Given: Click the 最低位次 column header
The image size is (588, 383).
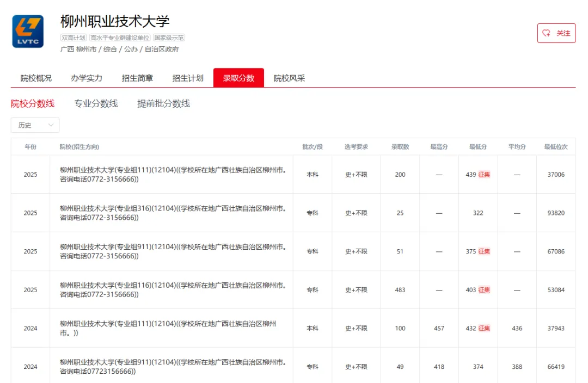Looking at the screenshot, I should pyautogui.click(x=556, y=146).
